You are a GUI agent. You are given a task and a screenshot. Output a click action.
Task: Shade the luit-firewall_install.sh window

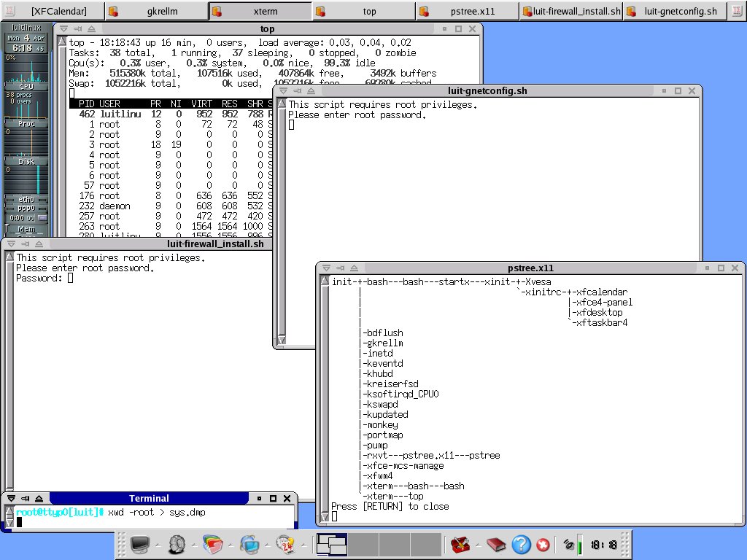pos(39,244)
